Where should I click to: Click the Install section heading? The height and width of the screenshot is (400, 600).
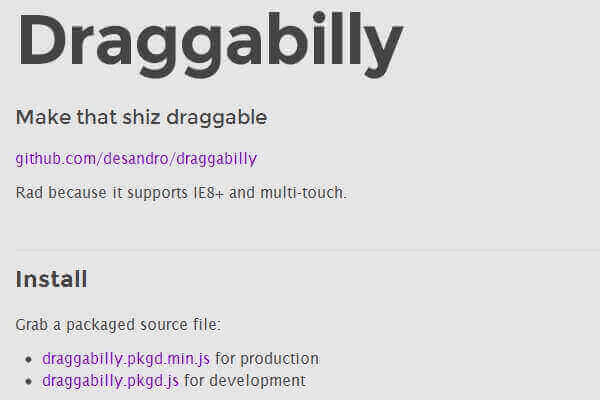point(52,279)
